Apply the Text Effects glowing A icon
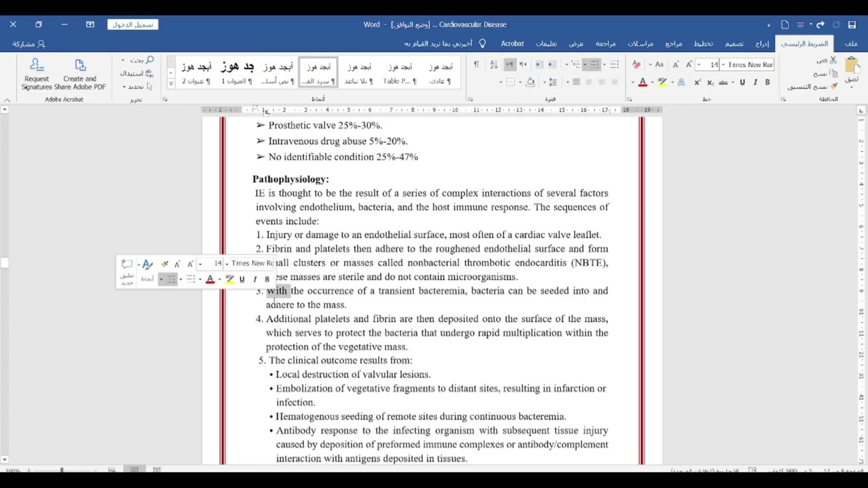Viewport: 868px width, 488px height. (681, 82)
